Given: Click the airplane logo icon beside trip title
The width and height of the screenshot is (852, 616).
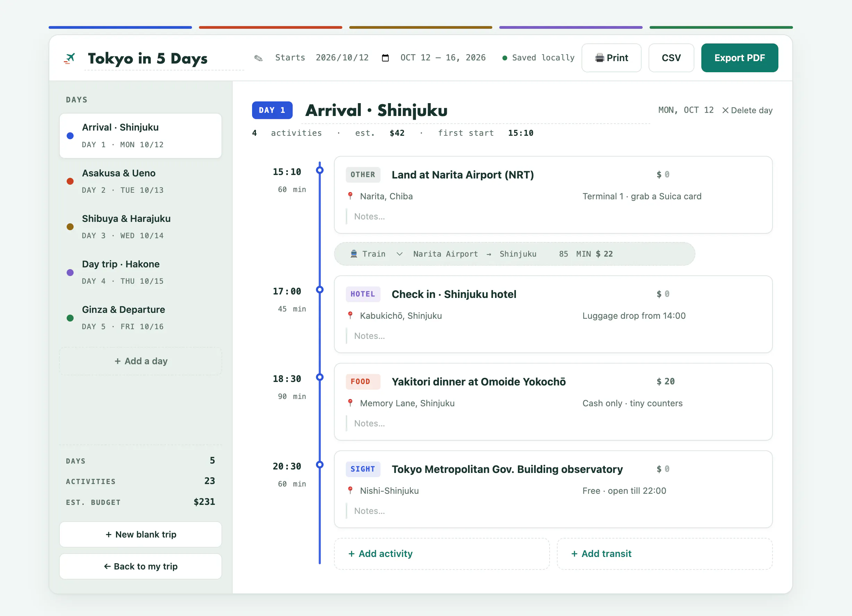Looking at the screenshot, I should point(69,58).
